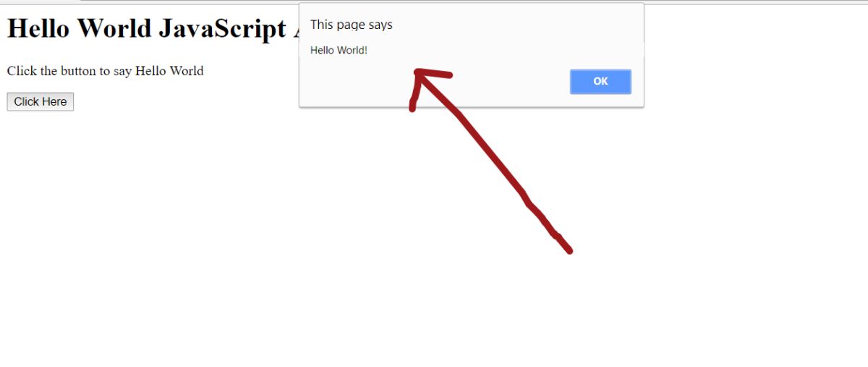Click the red arrow's pointed head
Image resolution: width=868 pixels, height=367 pixels.
pyautogui.click(x=418, y=75)
